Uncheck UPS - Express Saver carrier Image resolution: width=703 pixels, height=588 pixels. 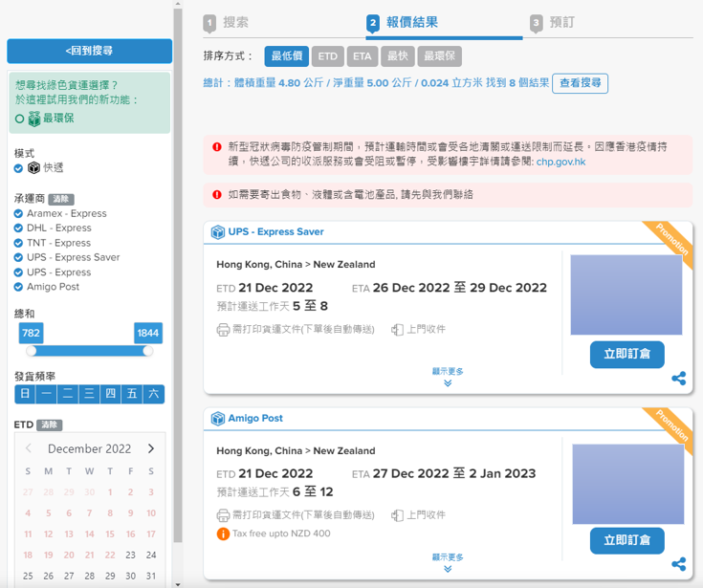[18, 257]
